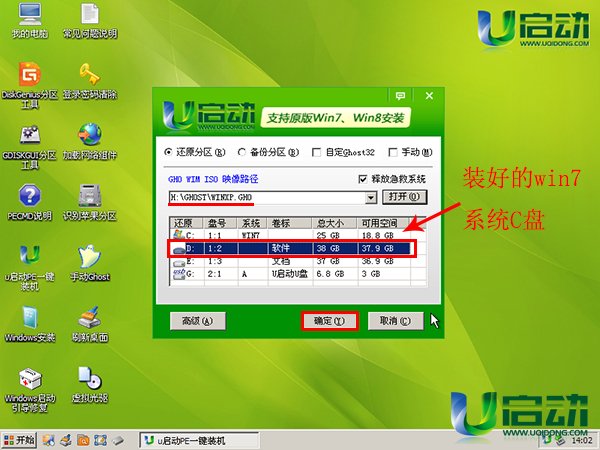Viewport: 600px width, 450px height.
Task: Click the 确定 button
Action: coord(329,321)
